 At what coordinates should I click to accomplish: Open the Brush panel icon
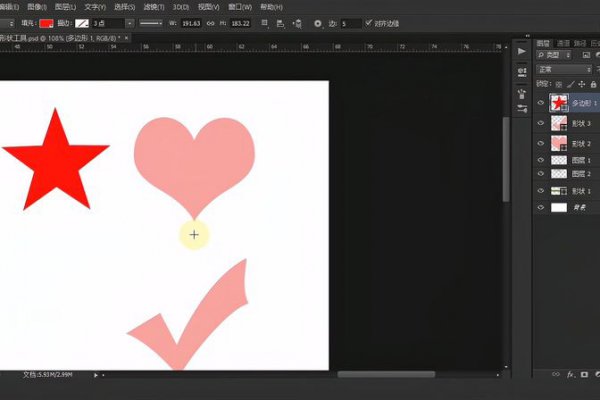[522, 109]
